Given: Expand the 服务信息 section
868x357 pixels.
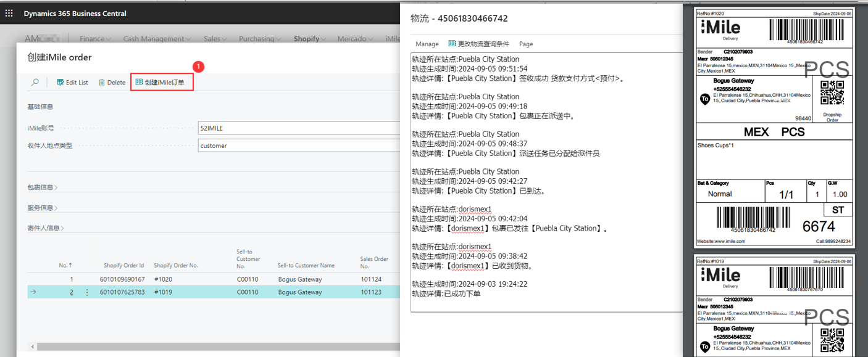Looking at the screenshot, I should click(x=43, y=208).
